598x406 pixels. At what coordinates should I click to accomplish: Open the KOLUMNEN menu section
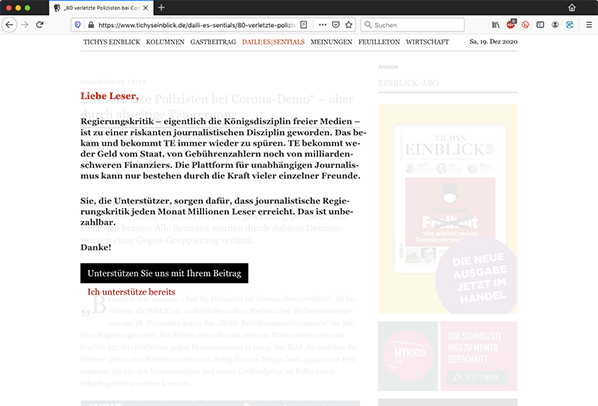point(165,42)
